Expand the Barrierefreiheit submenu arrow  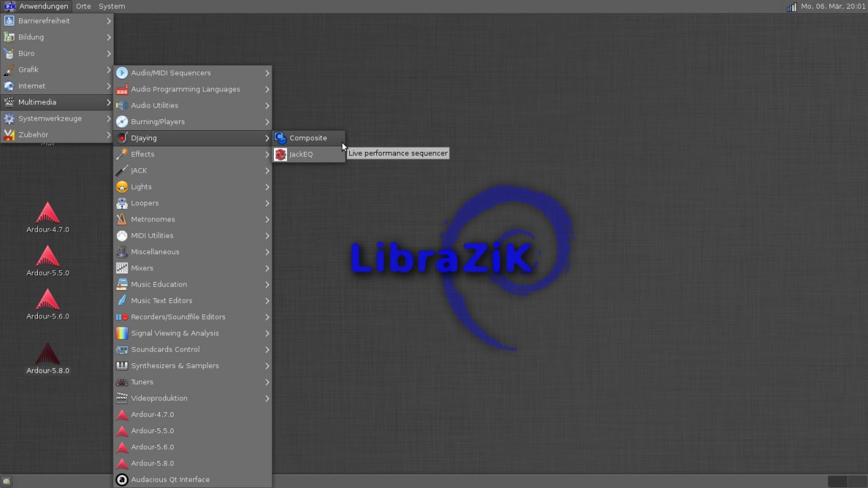tap(108, 21)
